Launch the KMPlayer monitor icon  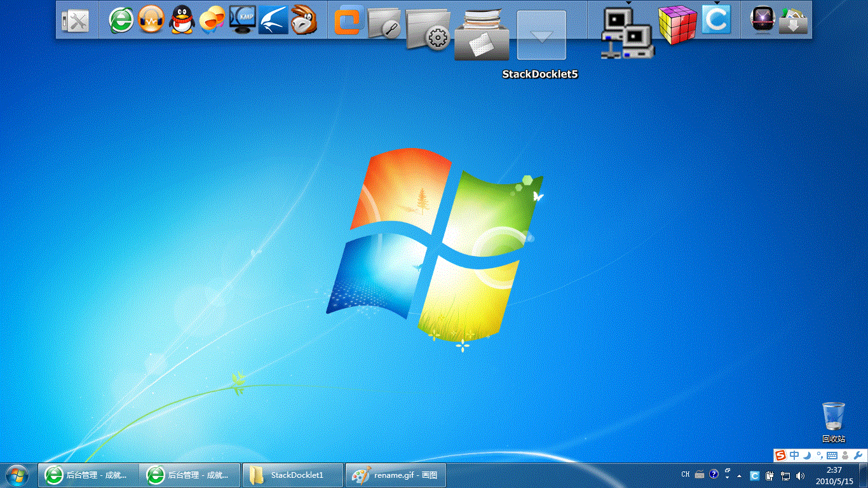pyautogui.click(x=243, y=20)
